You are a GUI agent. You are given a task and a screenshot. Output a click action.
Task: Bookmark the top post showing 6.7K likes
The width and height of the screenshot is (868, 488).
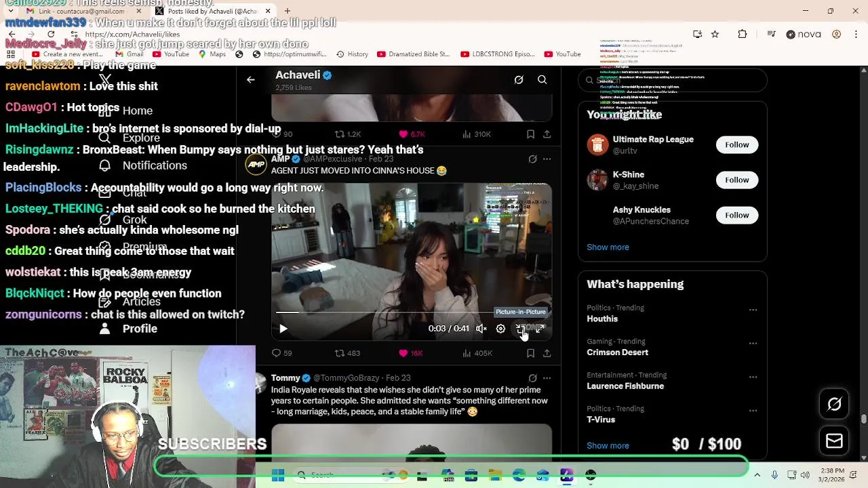[530, 134]
